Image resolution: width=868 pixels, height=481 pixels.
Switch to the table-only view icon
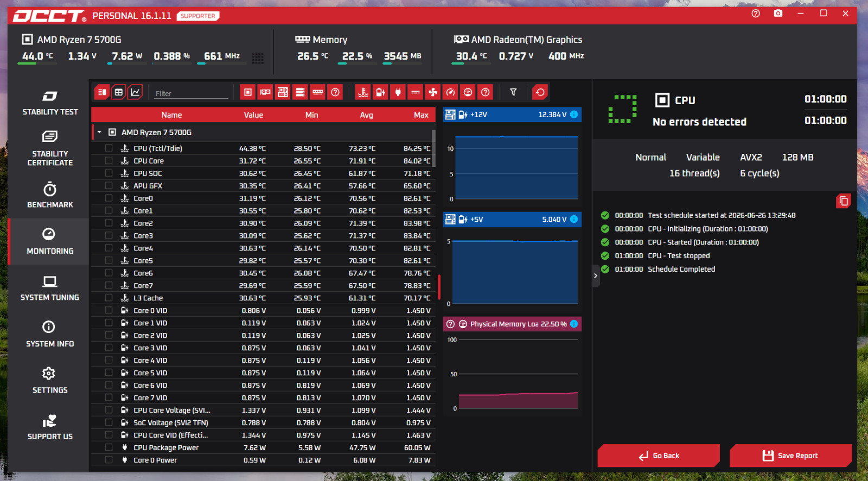click(x=119, y=92)
